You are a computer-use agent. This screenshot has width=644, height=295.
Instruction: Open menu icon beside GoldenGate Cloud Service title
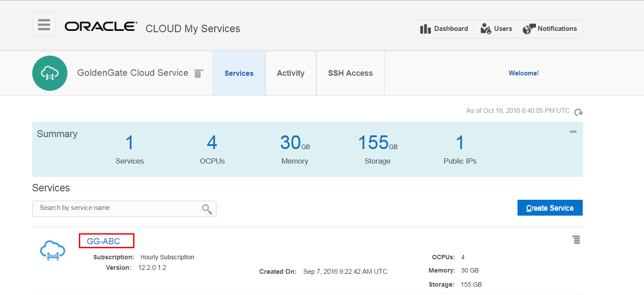[198, 74]
